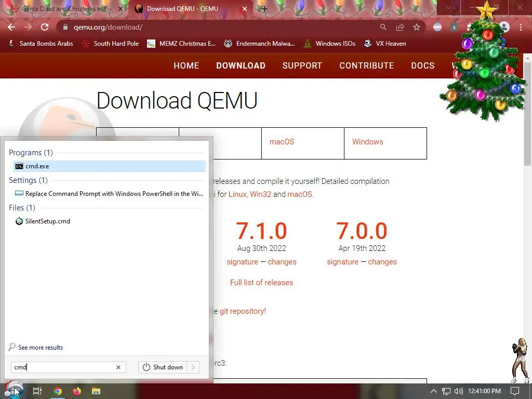Show hidden system tray icons
Image resolution: width=532 pixels, height=399 pixels.
coord(434,391)
